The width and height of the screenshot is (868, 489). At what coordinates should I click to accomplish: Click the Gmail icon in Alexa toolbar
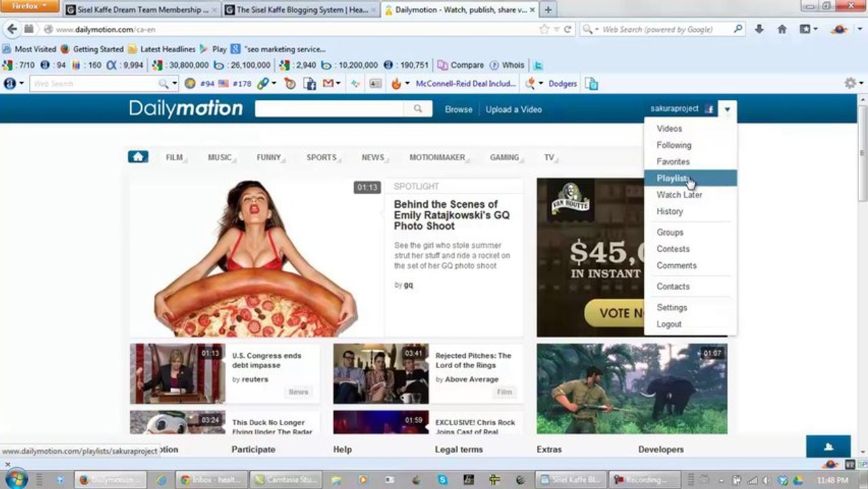328,84
